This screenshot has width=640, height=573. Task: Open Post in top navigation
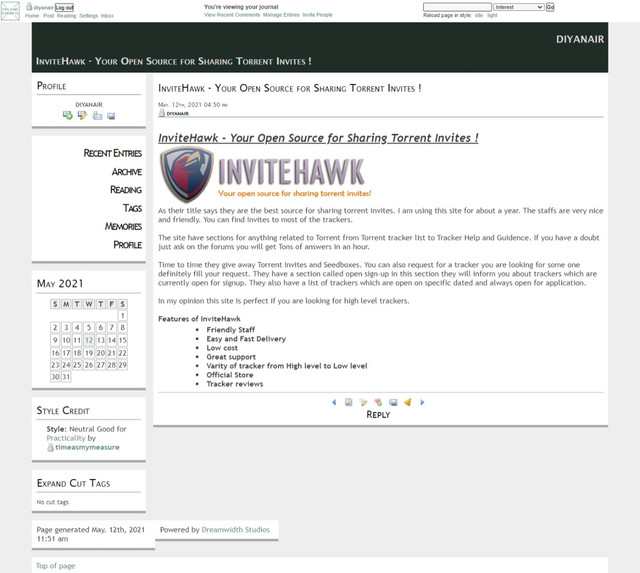(49, 16)
